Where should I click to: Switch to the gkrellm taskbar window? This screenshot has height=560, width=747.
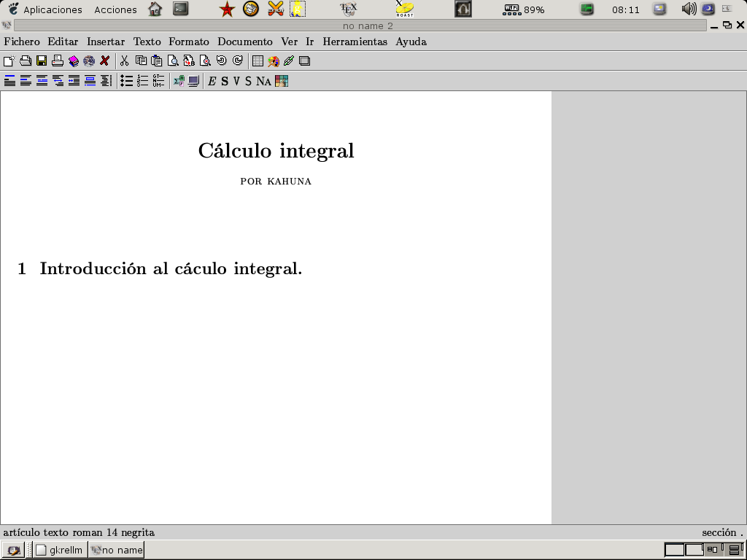tap(61, 550)
